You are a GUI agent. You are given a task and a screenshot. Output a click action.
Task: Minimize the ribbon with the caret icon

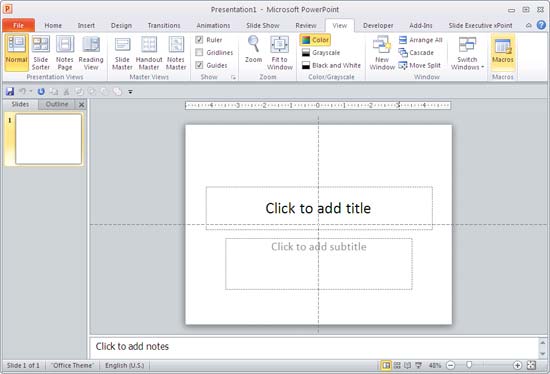click(529, 25)
